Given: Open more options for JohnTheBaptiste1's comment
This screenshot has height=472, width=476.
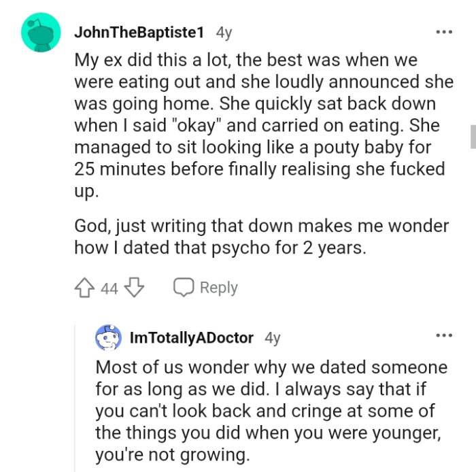Looking at the screenshot, I should [x=444, y=32].
